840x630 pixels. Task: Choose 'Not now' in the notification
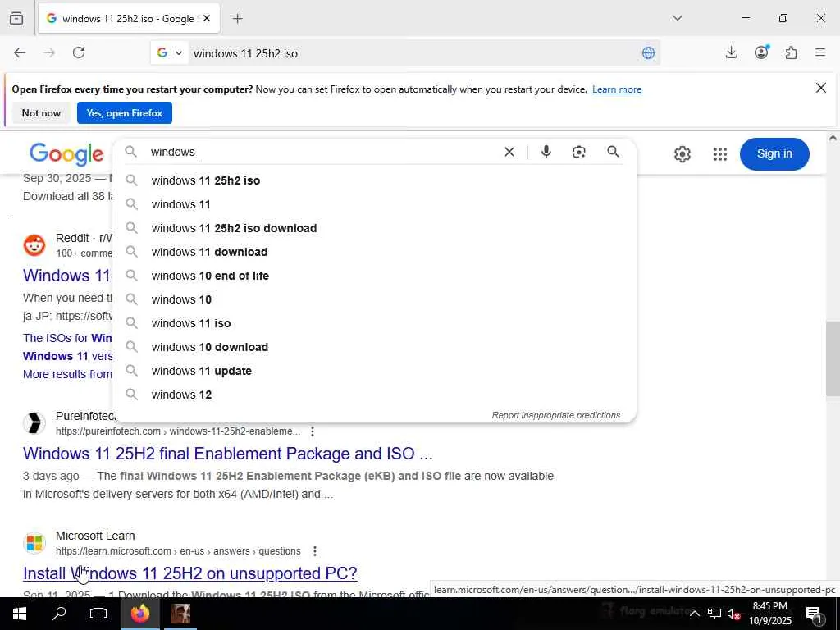[x=41, y=113]
